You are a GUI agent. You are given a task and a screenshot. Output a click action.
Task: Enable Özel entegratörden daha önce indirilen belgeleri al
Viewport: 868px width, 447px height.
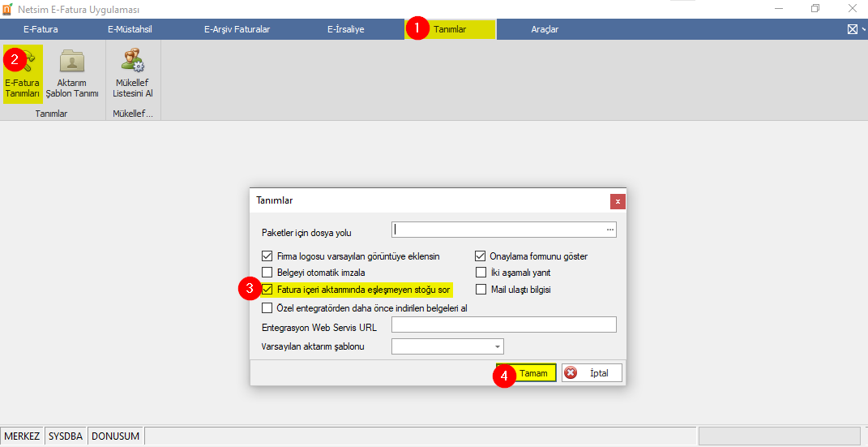tap(267, 308)
